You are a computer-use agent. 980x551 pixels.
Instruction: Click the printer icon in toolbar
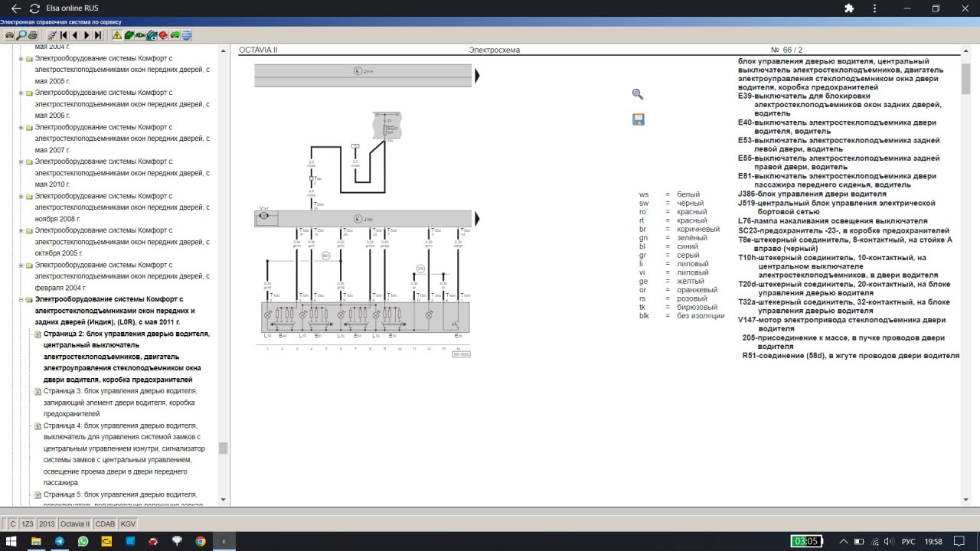click(x=33, y=35)
